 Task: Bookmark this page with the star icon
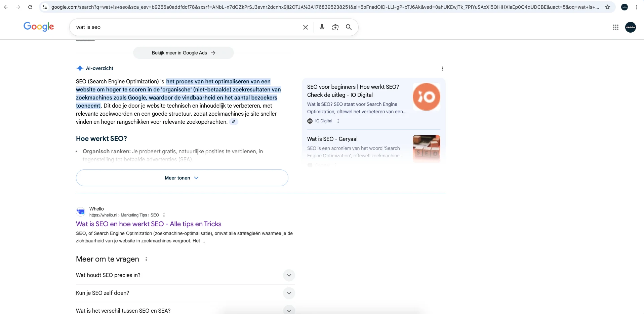coord(608,7)
